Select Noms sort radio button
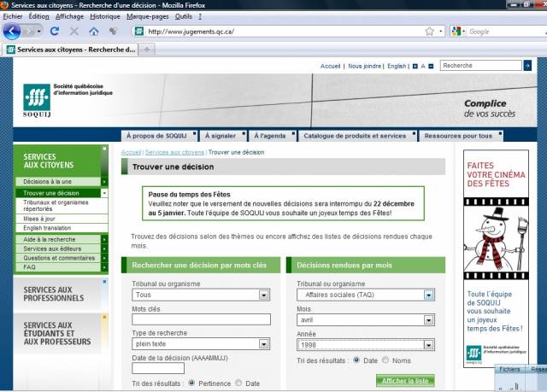547x392 pixels. point(385,360)
